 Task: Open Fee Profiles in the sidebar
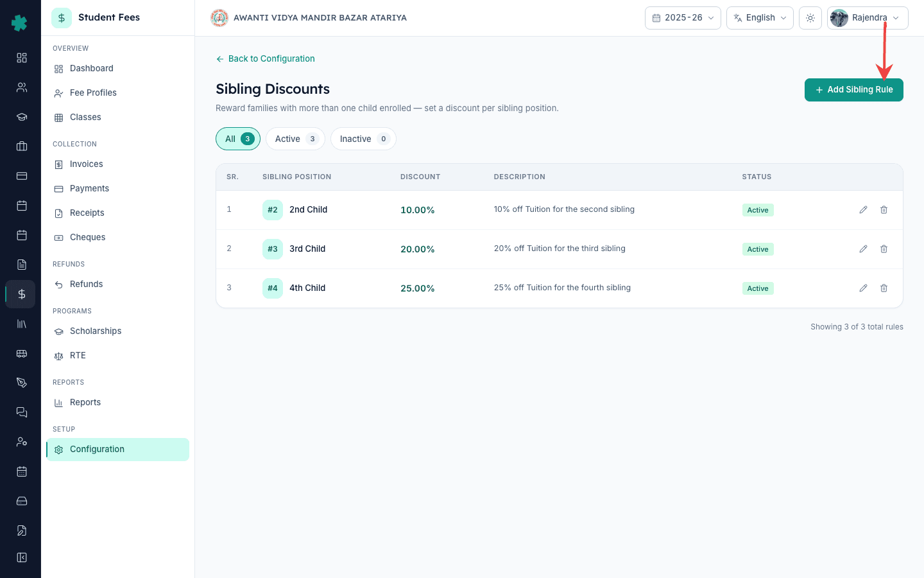click(117, 93)
